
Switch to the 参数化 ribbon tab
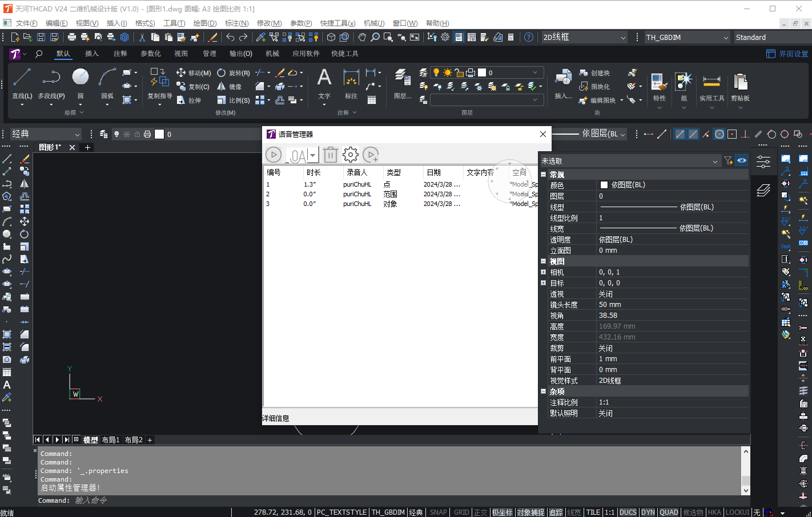[x=151, y=54]
